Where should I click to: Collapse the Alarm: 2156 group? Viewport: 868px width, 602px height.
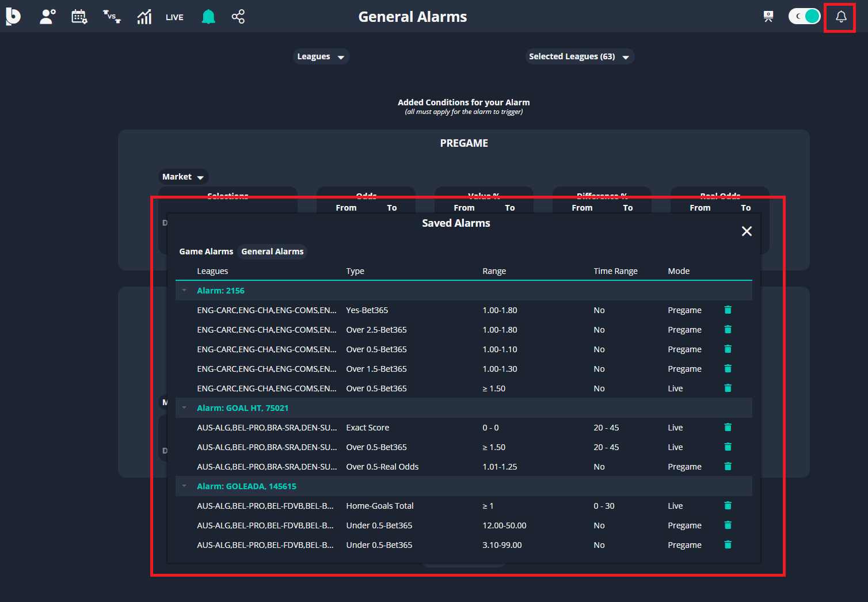click(x=184, y=291)
